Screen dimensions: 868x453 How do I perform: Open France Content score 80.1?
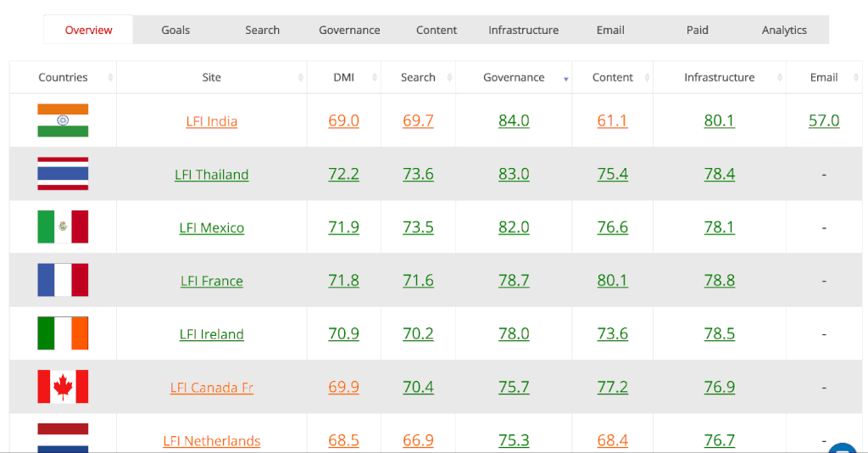[x=612, y=280]
